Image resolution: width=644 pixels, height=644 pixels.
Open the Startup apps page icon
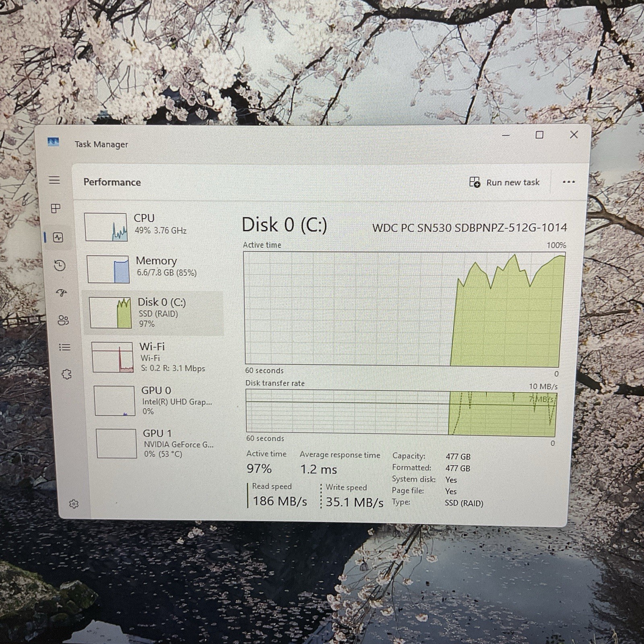point(62,292)
